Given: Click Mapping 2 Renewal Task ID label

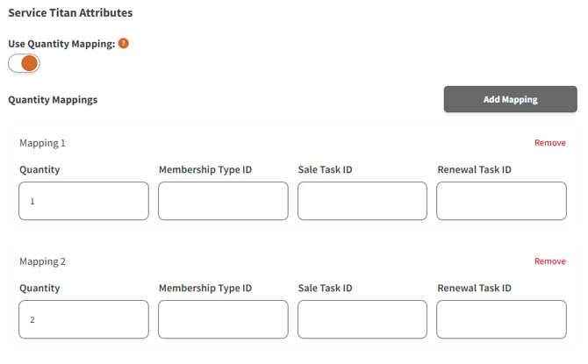Looking at the screenshot, I should pos(474,288).
